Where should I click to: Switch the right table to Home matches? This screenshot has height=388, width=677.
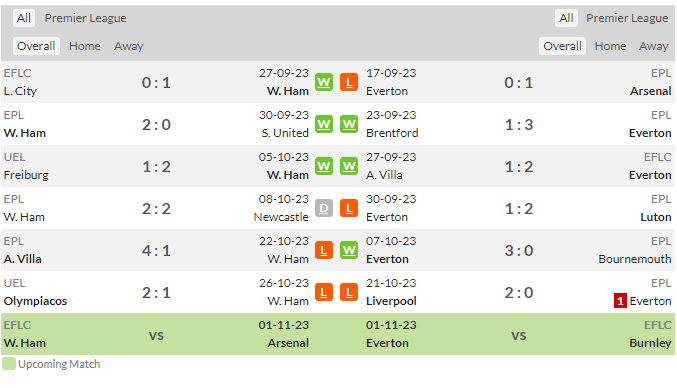(x=610, y=46)
